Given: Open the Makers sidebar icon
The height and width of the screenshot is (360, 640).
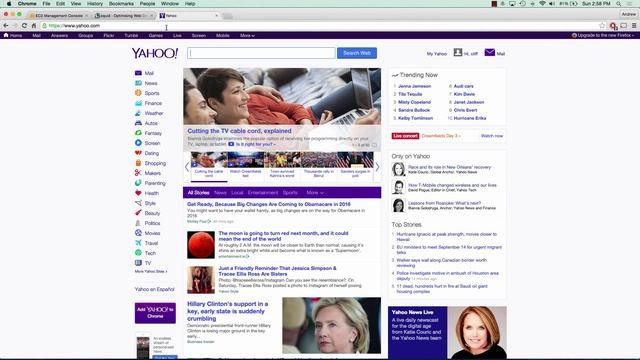Looking at the screenshot, I should pyautogui.click(x=138, y=173).
